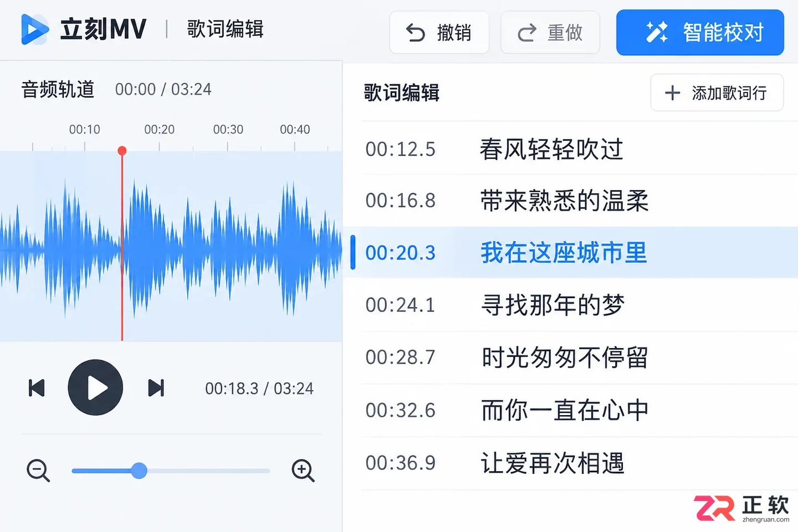Click timestamp 00:16.8

pyautogui.click(x=401, y=201)
